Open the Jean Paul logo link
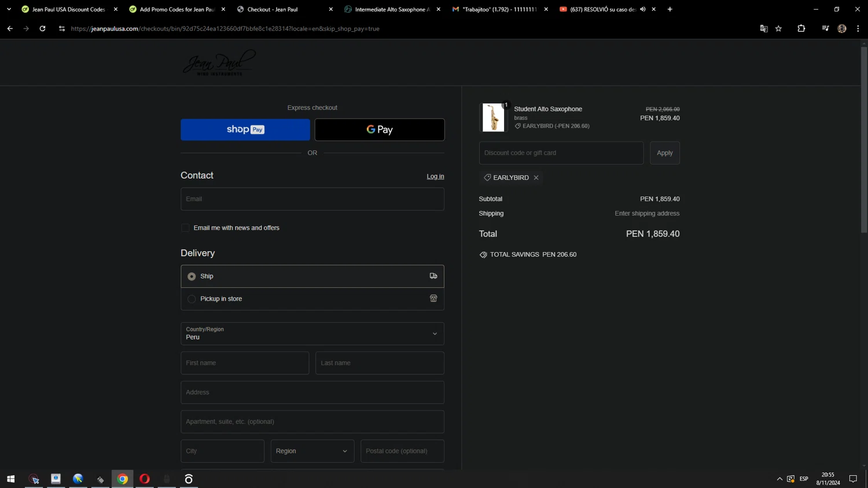 click(x=219, y=62)
